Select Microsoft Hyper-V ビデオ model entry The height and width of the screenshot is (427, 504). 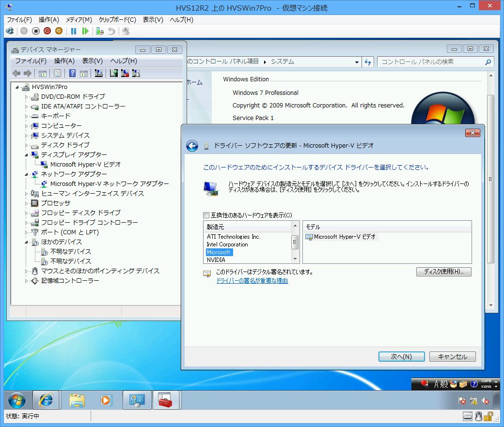(x=341, y=237)
